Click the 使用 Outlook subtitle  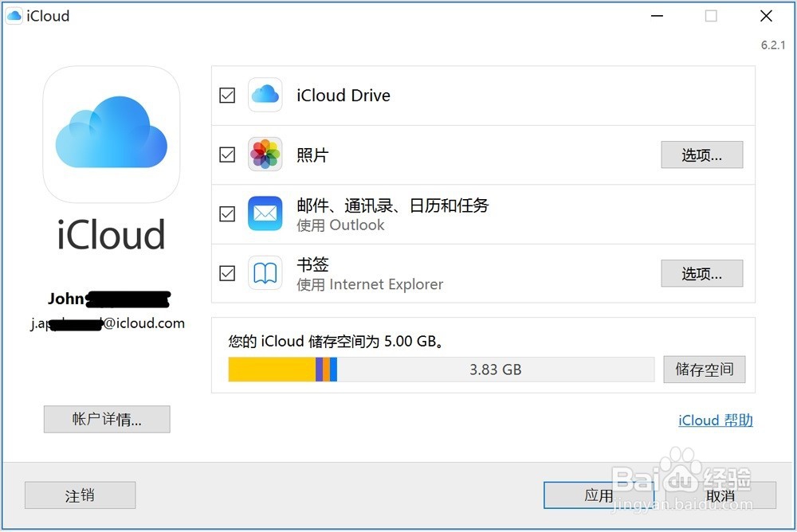(340, 225)
